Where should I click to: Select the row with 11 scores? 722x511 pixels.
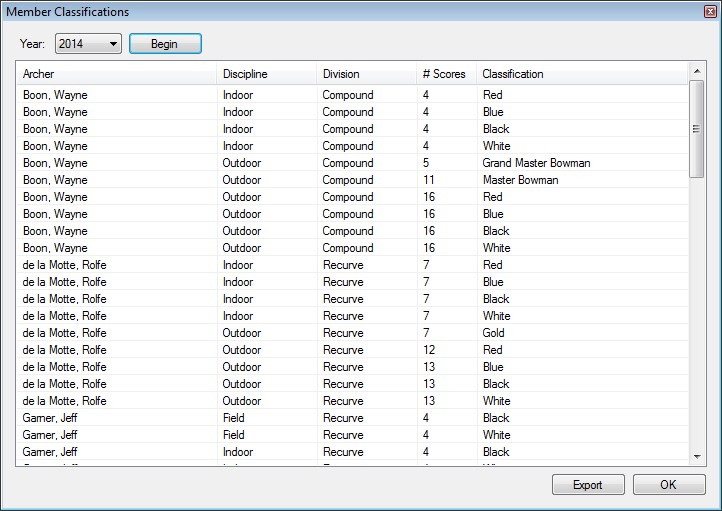click(353, 180)
